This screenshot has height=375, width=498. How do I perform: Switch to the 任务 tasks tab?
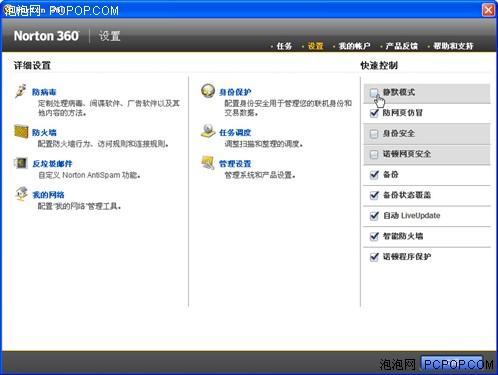coord(284,46)
